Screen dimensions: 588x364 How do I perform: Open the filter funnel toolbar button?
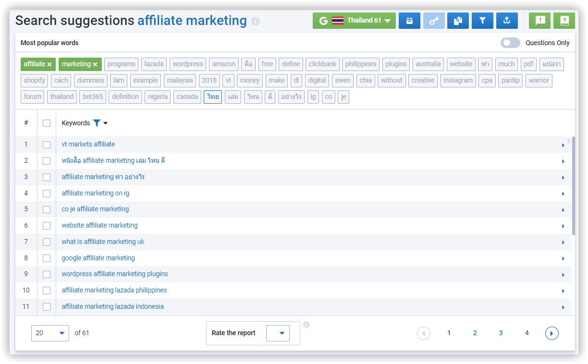click(482, 21)
